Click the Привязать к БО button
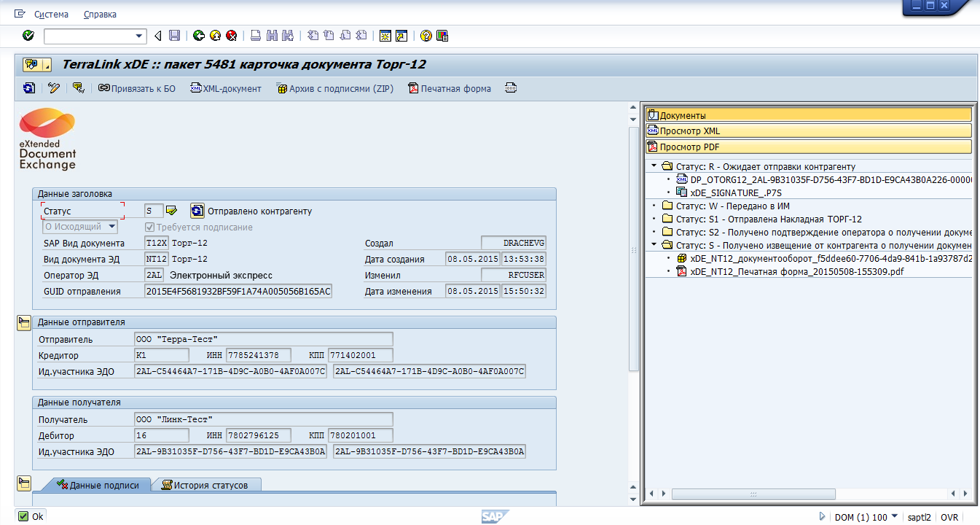This screenshot has height=525, width=980. (x=137, y=88)
